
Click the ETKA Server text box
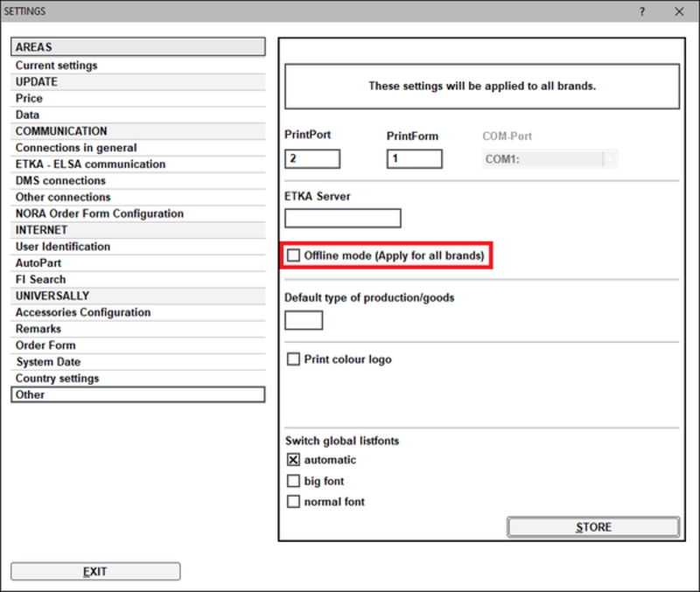[x=343, y=219]
